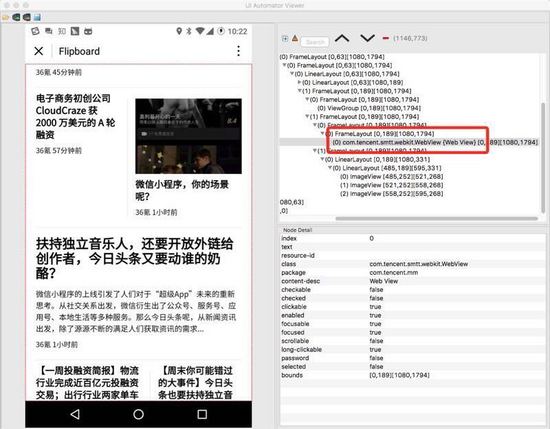Tap the Android back navigation button
This screenshot has width=550, height=429.
(75, 414)
